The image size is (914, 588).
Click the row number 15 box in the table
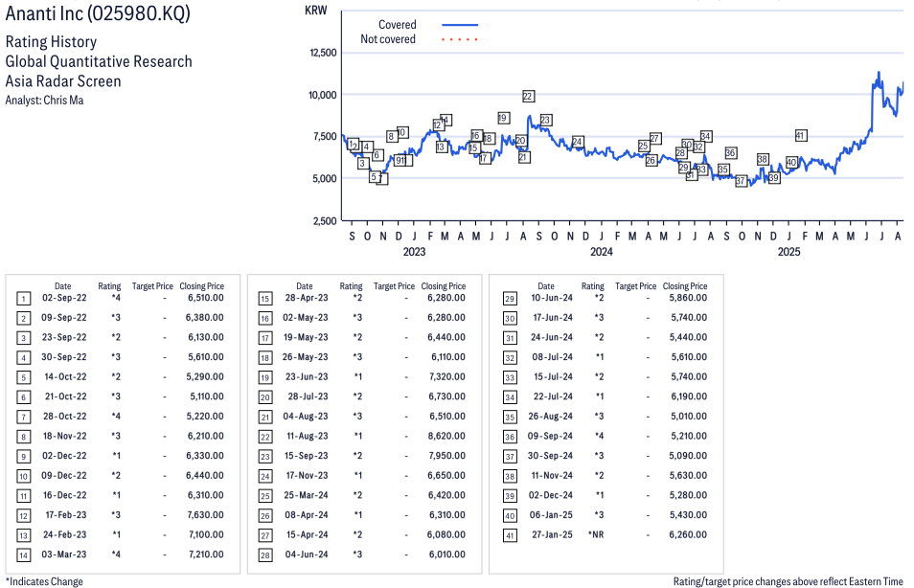265,299
